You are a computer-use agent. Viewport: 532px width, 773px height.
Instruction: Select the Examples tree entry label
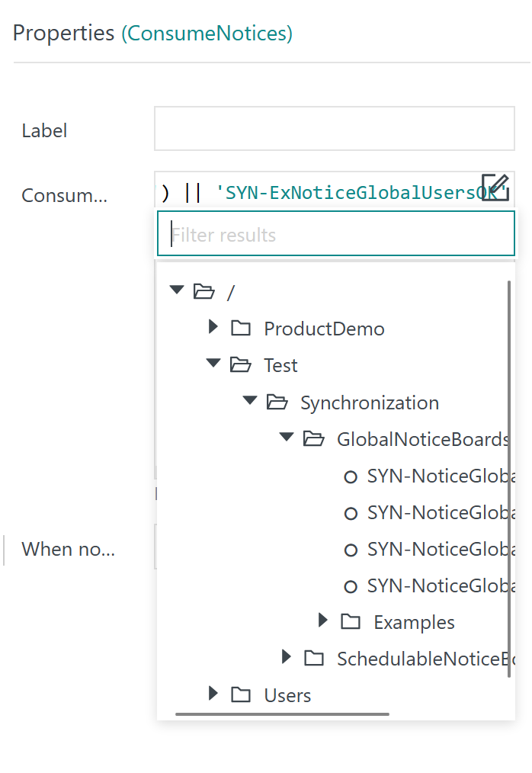[414, 623]
